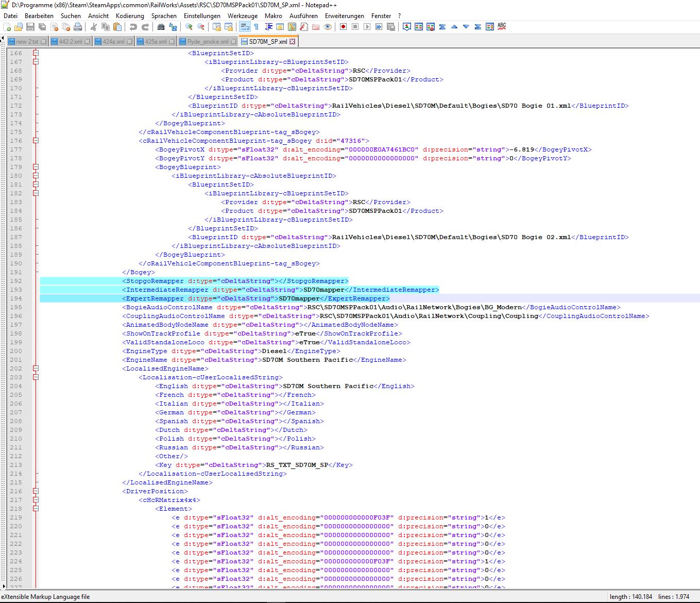Click the Zoom in magnifier icon

pyautogui.click(x=189, y=27)
